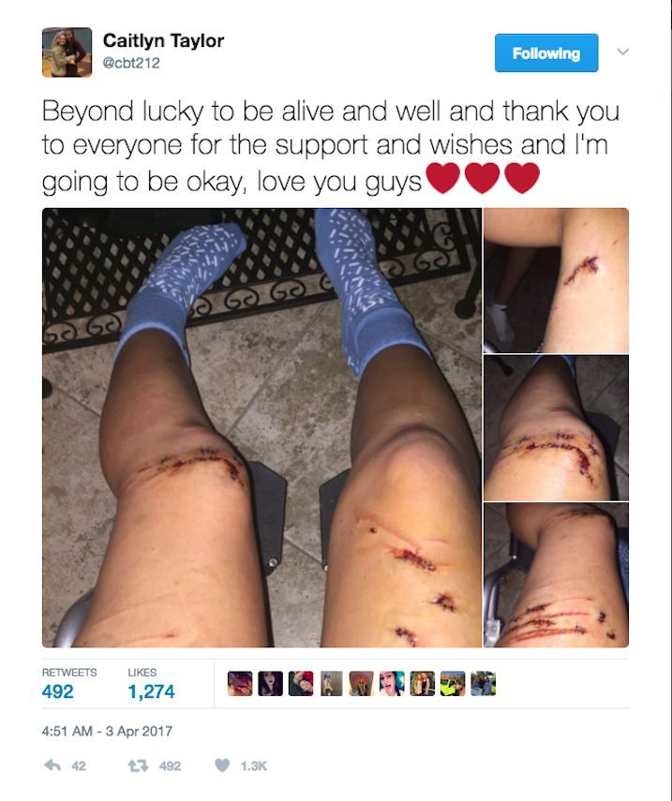
Task: Open the 4:51 AM - 3 Apr 2017 timestamp
Action: coord(107,731)
